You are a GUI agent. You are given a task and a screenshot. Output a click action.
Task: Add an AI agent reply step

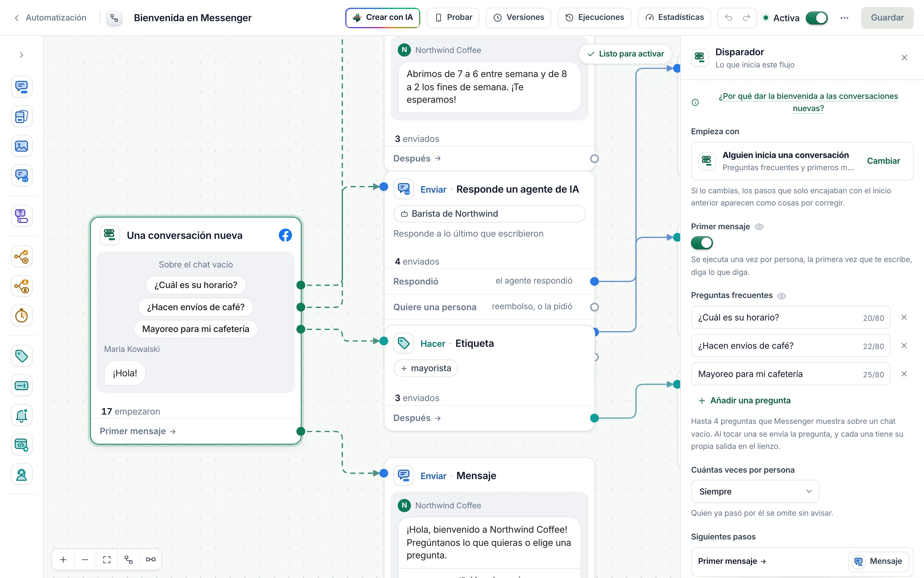coord(21,176)
